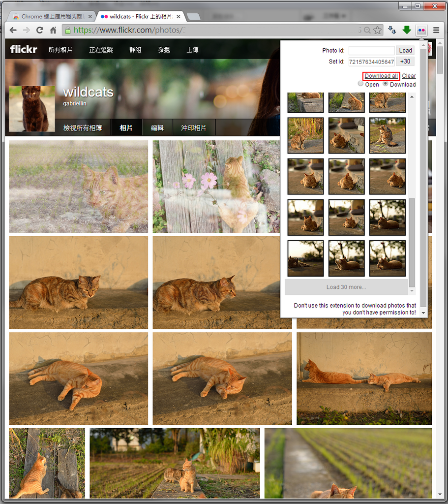The width and height of the screenshot is (448, 504).
Task: Open 正在追蹤 in the Flickr navigation
Action: coord(101,50)
